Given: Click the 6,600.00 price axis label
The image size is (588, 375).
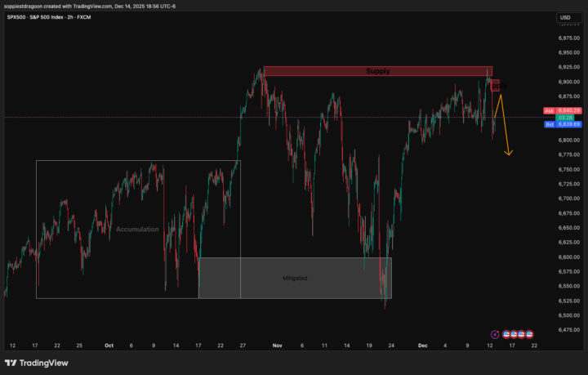Looking at the screenshot, I should (569, 257).
